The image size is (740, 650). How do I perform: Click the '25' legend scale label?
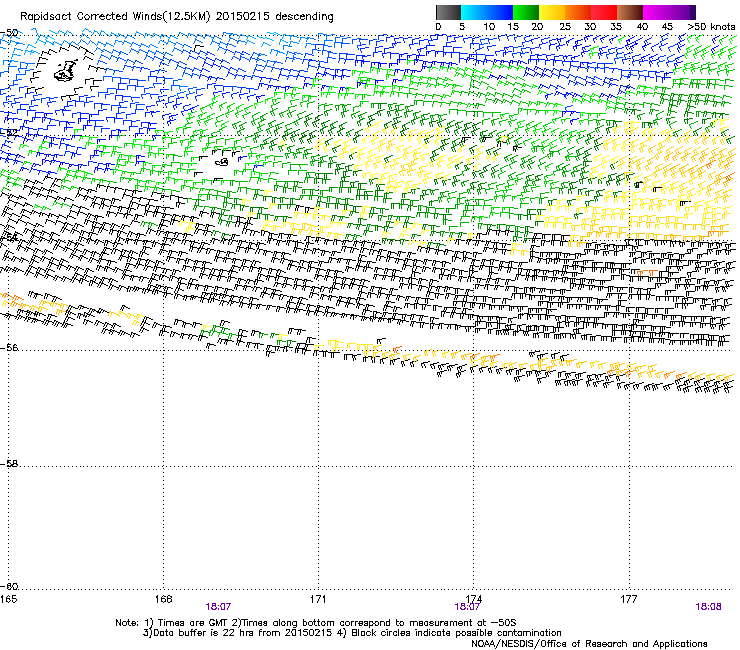click(x=565, y=27)
